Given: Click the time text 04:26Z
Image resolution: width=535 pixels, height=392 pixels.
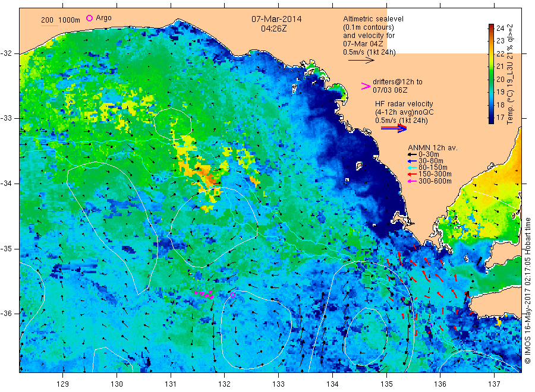Looking at the screenshot, I should click(x=273, y=29).
